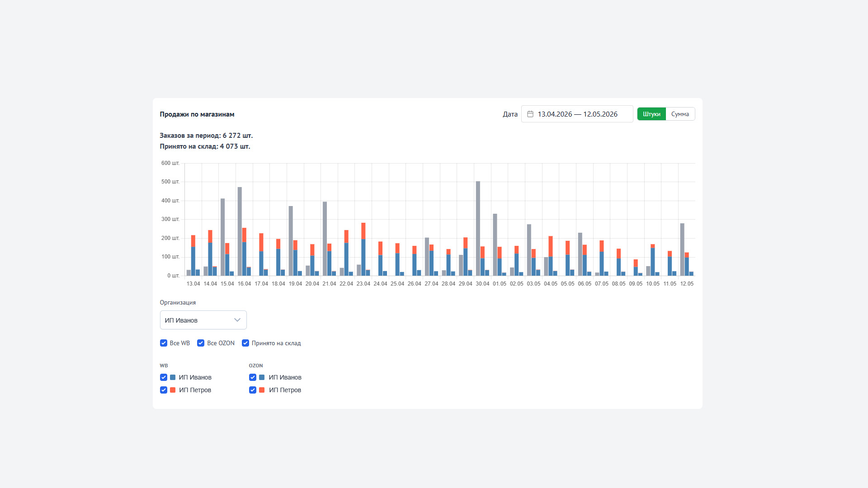Uncheck Принято на склад checkbox
Viewport: 868px width, 488px height.
[245, 343]
